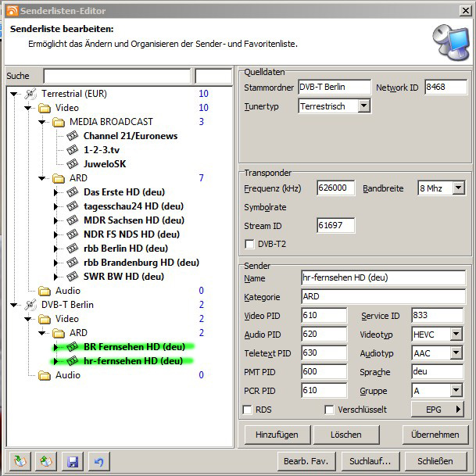Viewport: 476px width, 476px height.
Task: Select tagesschau24 HD (deu) channel
Action: point(134,206)
